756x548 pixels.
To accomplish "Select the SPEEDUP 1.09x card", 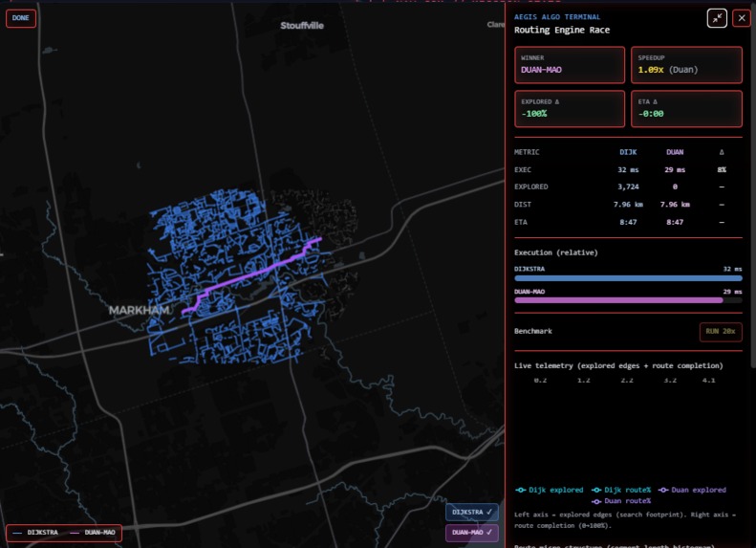I will pos(686,65).
